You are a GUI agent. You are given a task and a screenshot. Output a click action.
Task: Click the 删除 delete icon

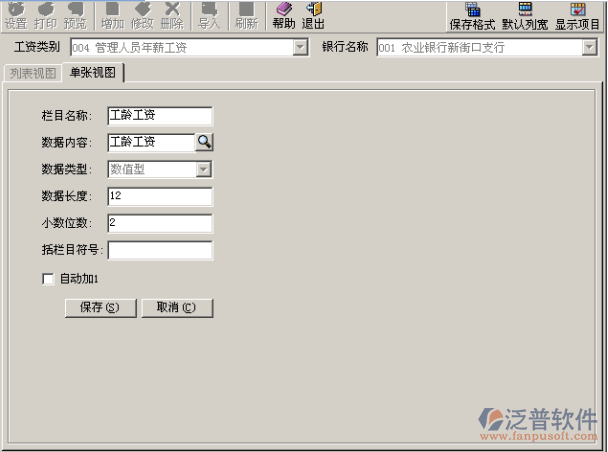tap(172, 16)
